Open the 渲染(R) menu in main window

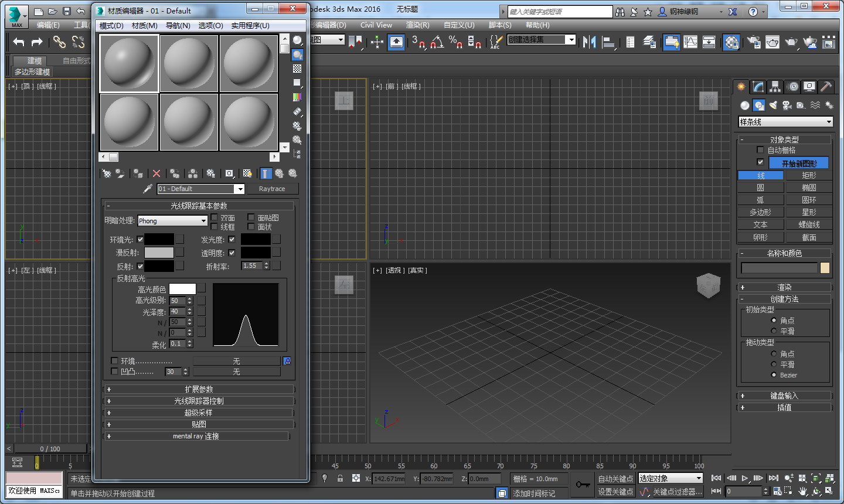417,25
